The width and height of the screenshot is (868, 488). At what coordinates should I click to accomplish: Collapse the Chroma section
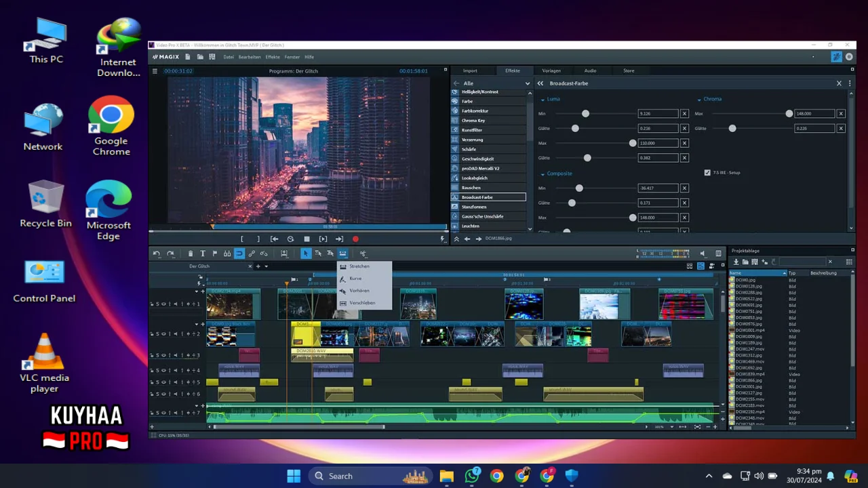point(699,99)
